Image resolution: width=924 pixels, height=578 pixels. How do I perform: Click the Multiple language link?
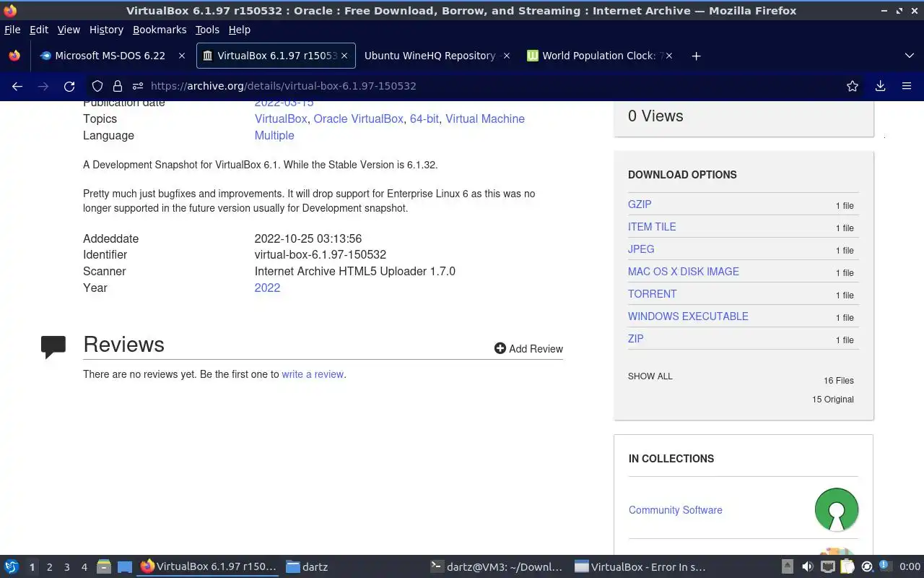point(274,135)
